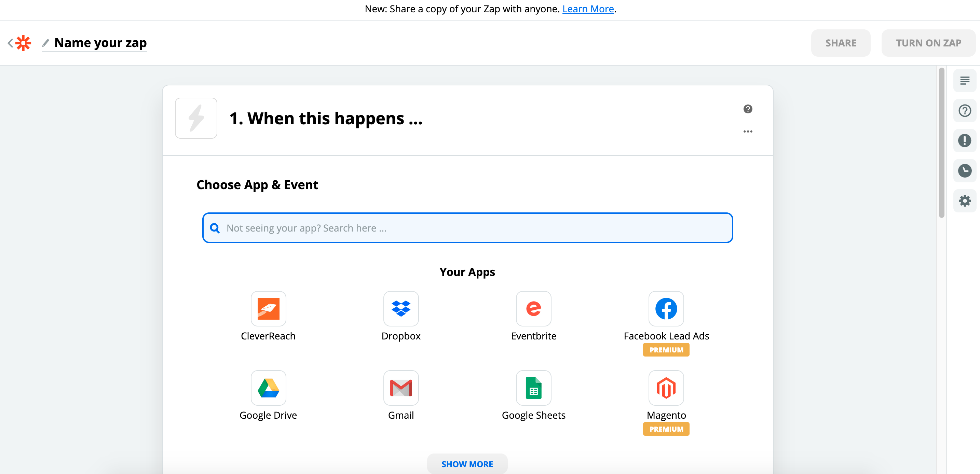Pick the Google Sheets app icon
The width and height of the screenshot is (980, 474).
(x=533, y=388)
